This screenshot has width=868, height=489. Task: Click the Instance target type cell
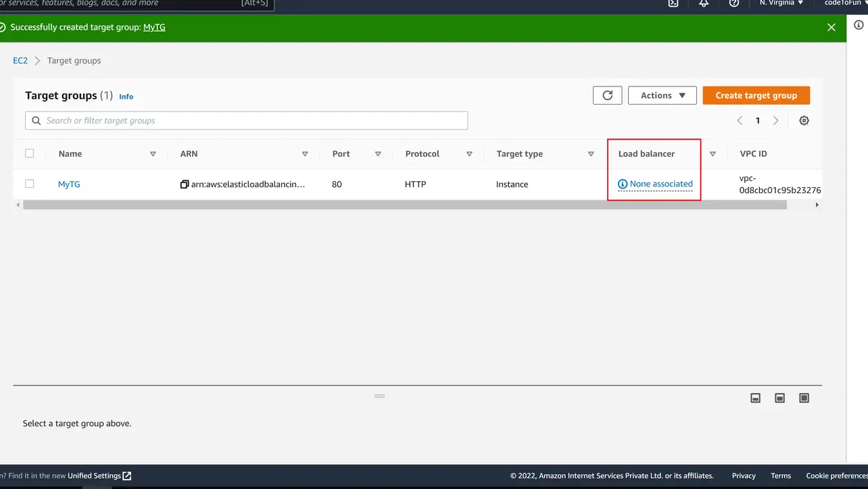click(x=512, y=184)
